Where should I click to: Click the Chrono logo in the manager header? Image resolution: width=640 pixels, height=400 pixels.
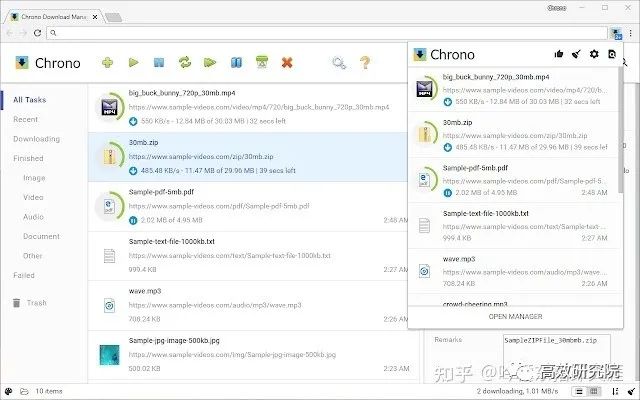point(22,63)
